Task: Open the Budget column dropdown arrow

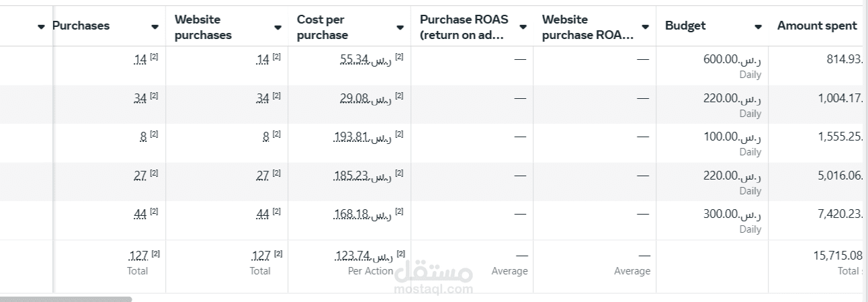Action: point(758,27)
